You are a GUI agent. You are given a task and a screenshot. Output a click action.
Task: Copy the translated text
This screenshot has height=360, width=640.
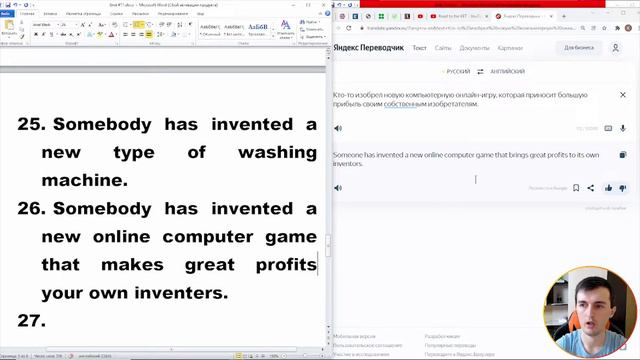pos(623,155)
